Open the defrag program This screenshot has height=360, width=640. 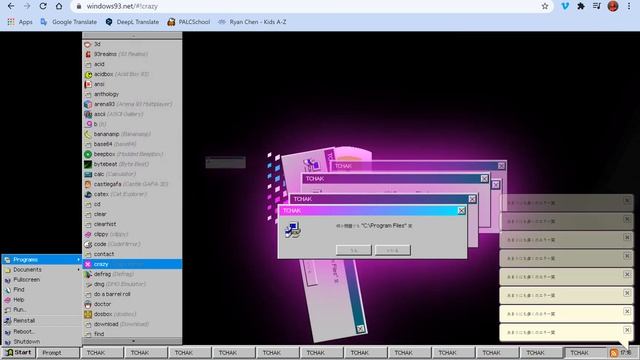tap(132, 274)
